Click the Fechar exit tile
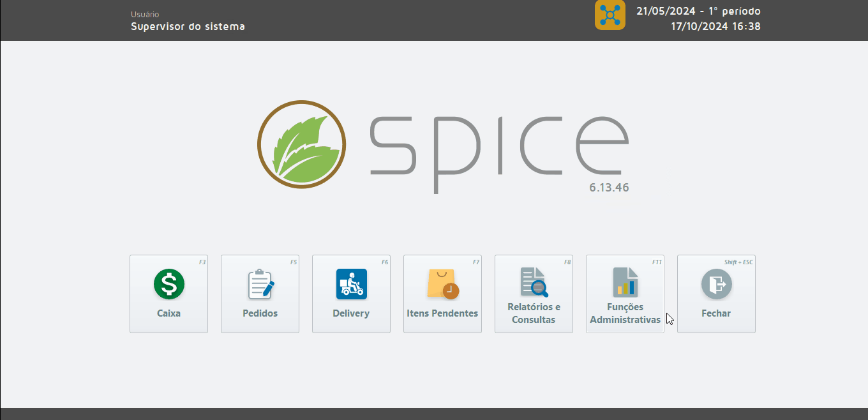 [716, 294]
